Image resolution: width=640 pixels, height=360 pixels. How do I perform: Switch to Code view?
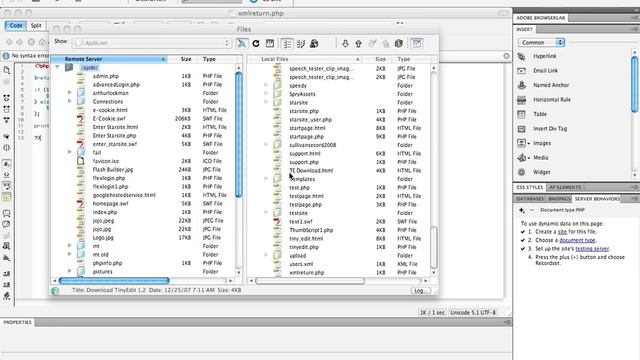pyautogui.click(x=16, y=25)
